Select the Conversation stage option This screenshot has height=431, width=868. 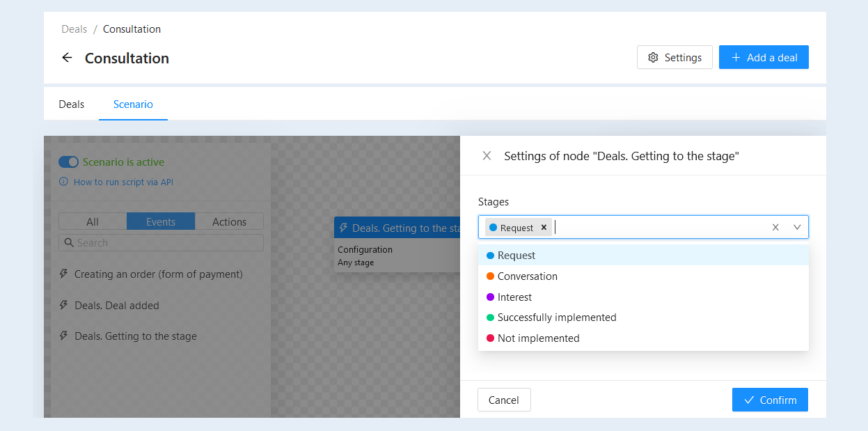pyautogui.click(x=643, y=276)
